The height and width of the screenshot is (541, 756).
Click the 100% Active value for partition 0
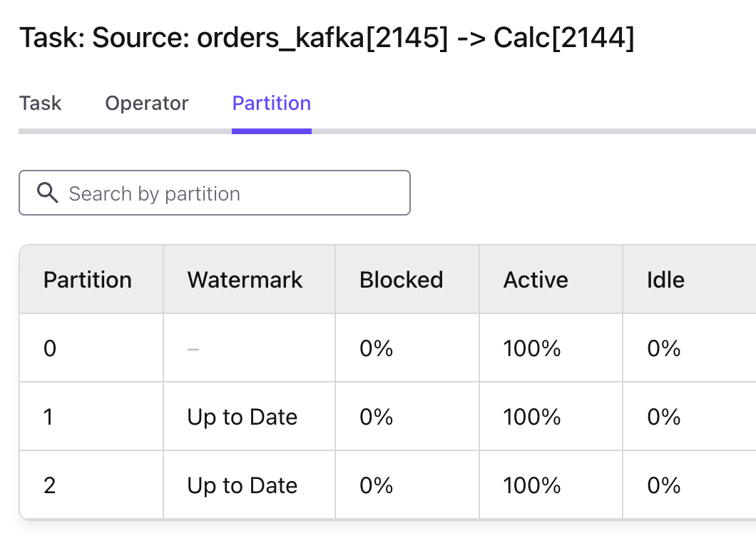[531, 348]
